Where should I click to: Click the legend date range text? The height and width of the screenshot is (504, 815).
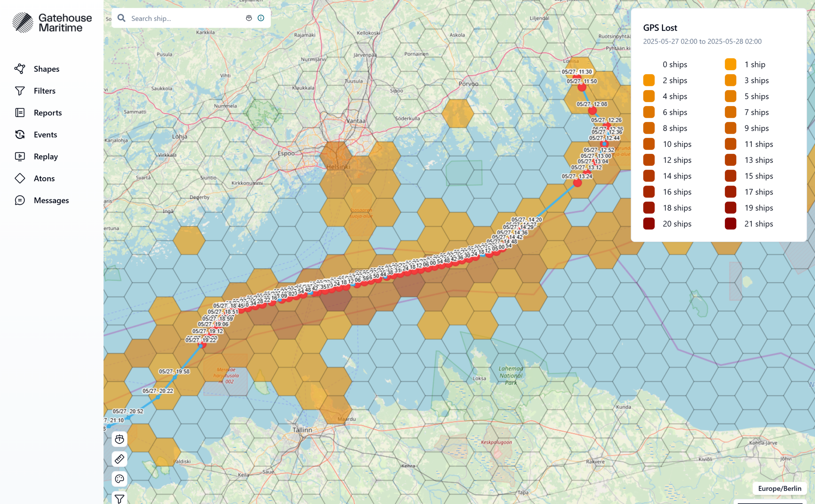[702, 41]
